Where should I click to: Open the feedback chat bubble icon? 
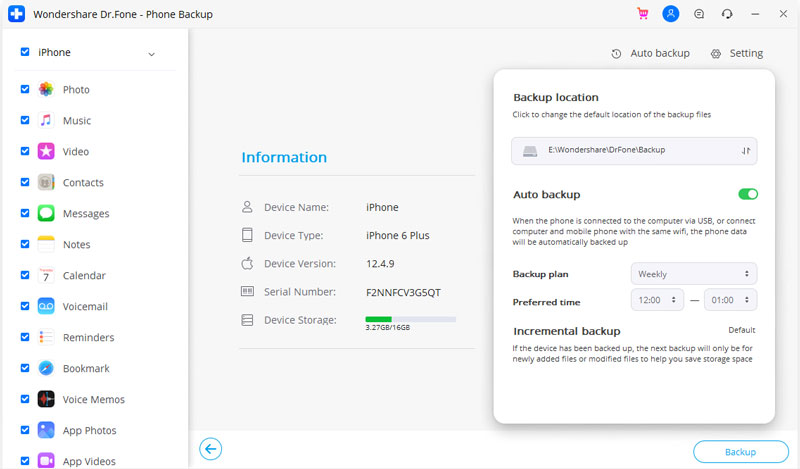(x=699, y=14)
